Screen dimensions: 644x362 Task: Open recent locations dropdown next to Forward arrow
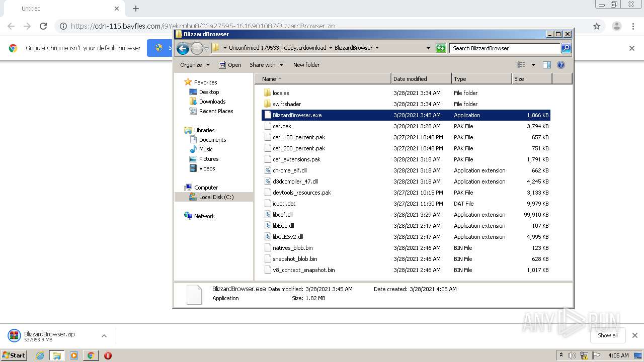[206, 49]
